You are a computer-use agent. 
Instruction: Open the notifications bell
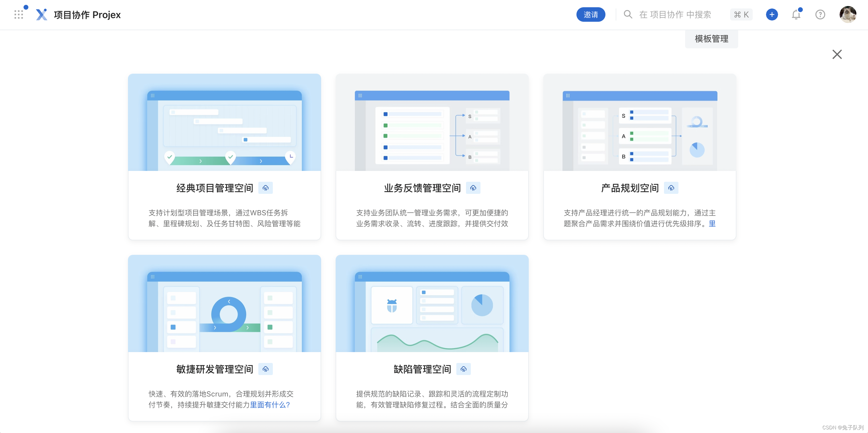click(796, 14)
